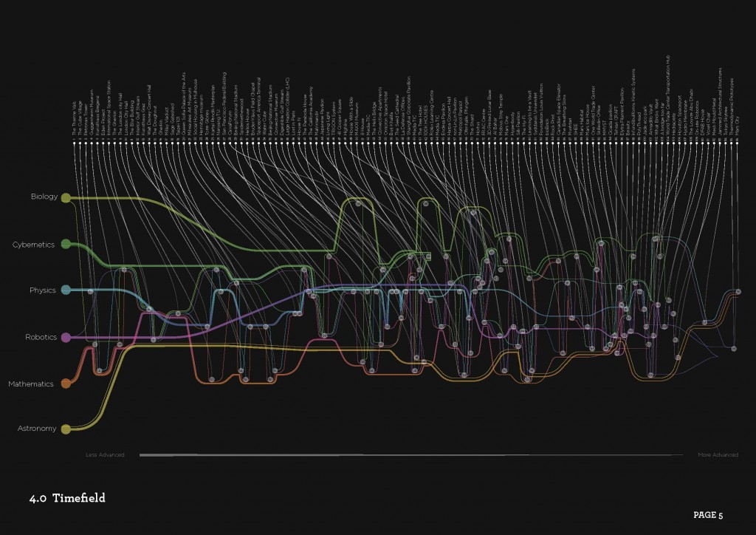The width and height of the screenshot is (756, 535).
Task: Click the Biology category label
Action: coord(43,197)
